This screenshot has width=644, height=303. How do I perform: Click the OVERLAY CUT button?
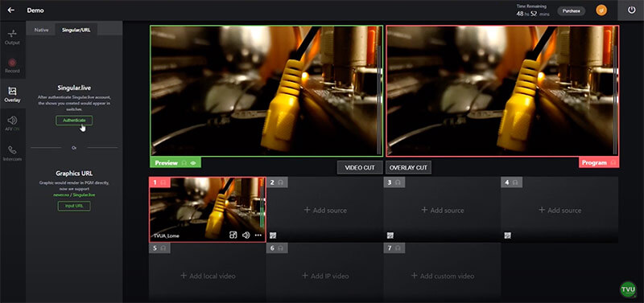[x=408, y=168]
